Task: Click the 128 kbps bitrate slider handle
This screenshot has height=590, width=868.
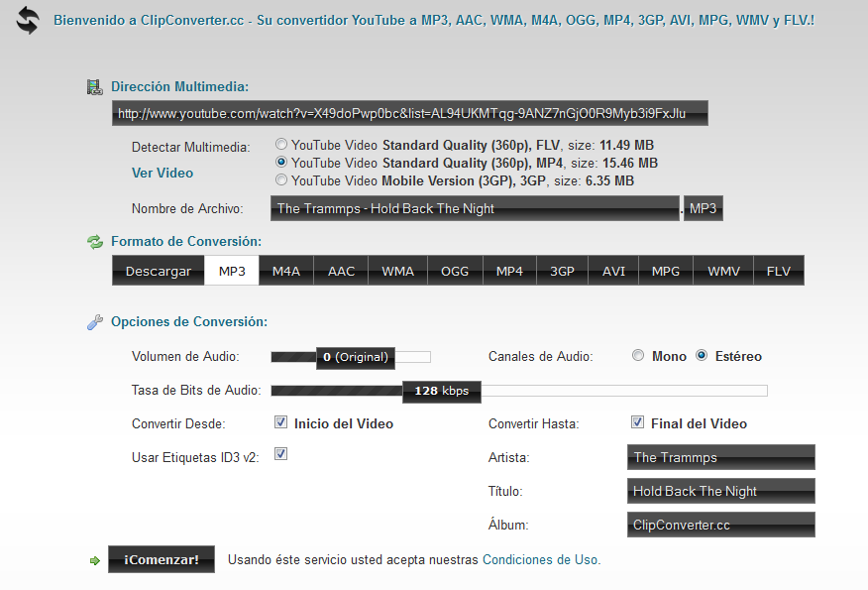Action: (x=442, y=391)
